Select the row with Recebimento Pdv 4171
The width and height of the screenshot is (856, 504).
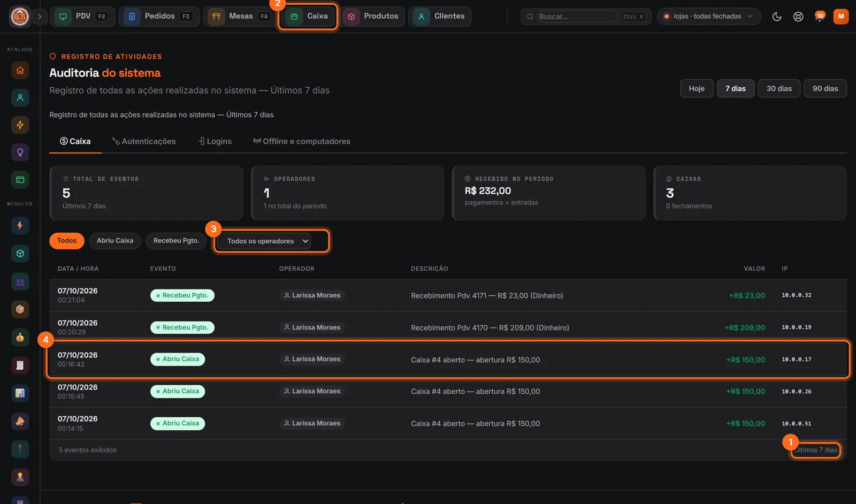click(x=448, y=295)
